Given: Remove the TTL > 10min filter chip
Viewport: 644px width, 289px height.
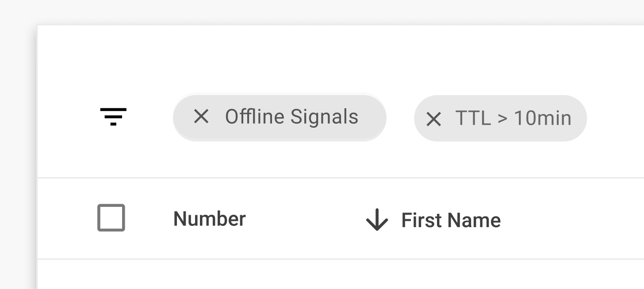Looking at the screenshot, I should 433,119.
